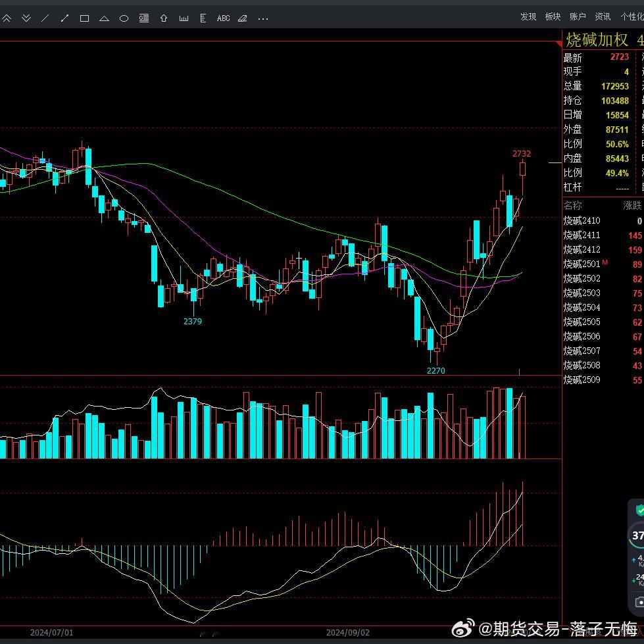Select the 烧碱2504 contract row
This screenshot has height=644, width=644.
pyautogui.click(x=603, y=308)
